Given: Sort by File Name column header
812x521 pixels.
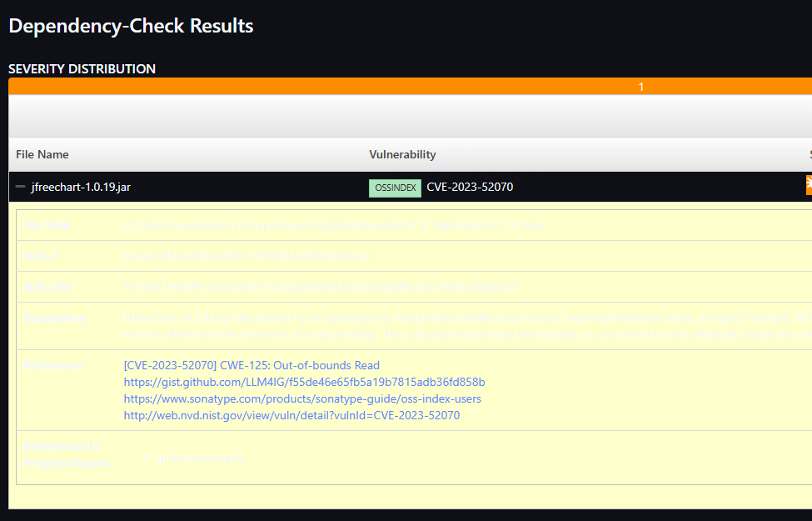Looking at the screenshot, I should pos(42,154).
